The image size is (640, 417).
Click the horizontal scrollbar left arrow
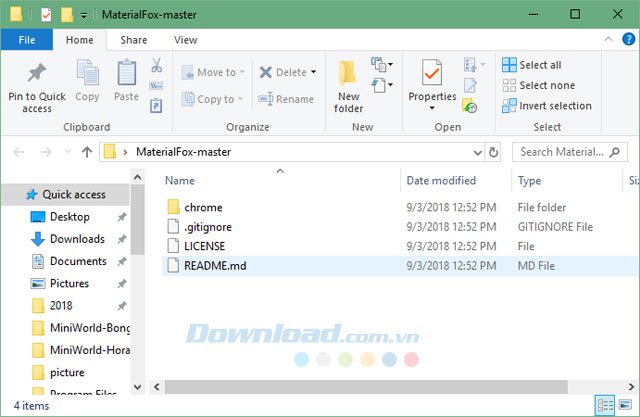[157, 386]
